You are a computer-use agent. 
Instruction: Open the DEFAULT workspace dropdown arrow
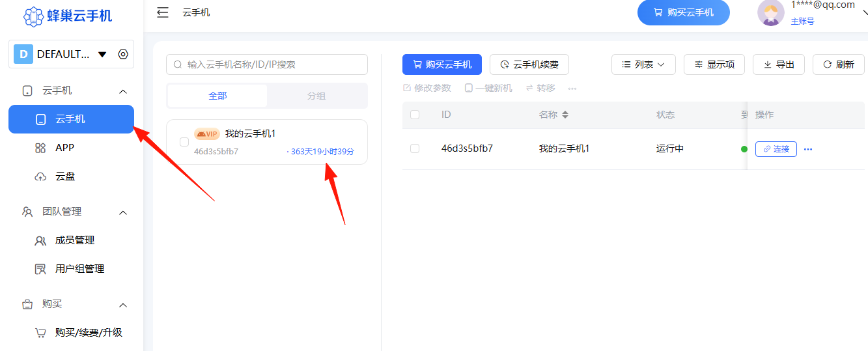[x=102, y=55]
